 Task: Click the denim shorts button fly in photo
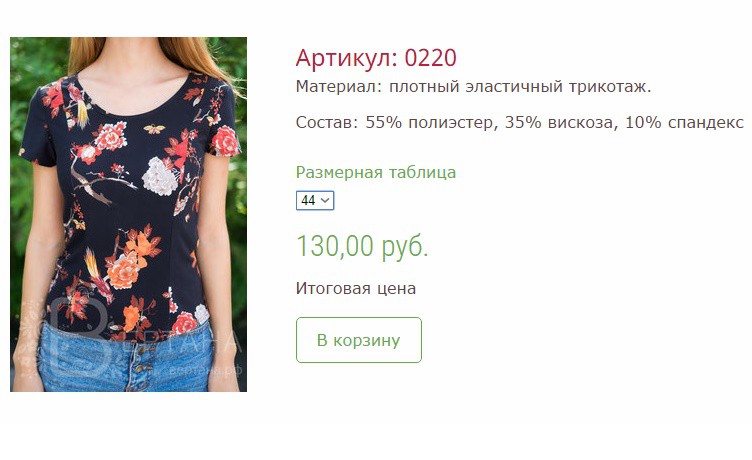[140, 366]
